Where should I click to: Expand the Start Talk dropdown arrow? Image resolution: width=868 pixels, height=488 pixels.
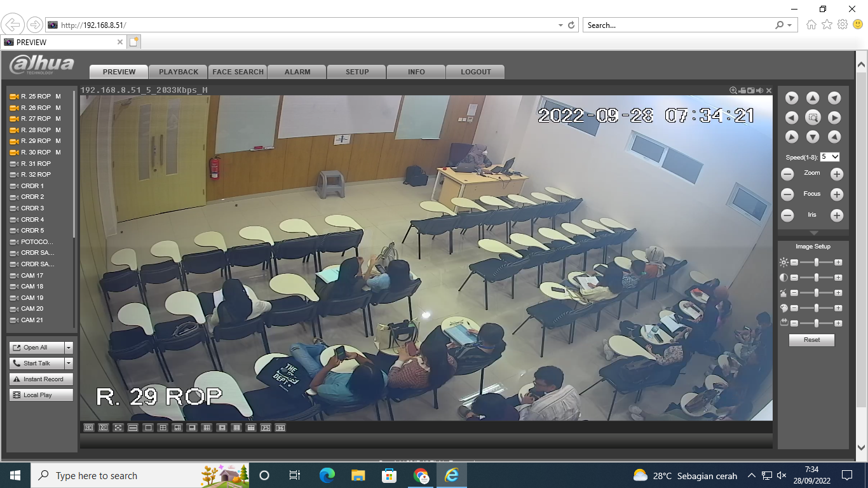69,363
